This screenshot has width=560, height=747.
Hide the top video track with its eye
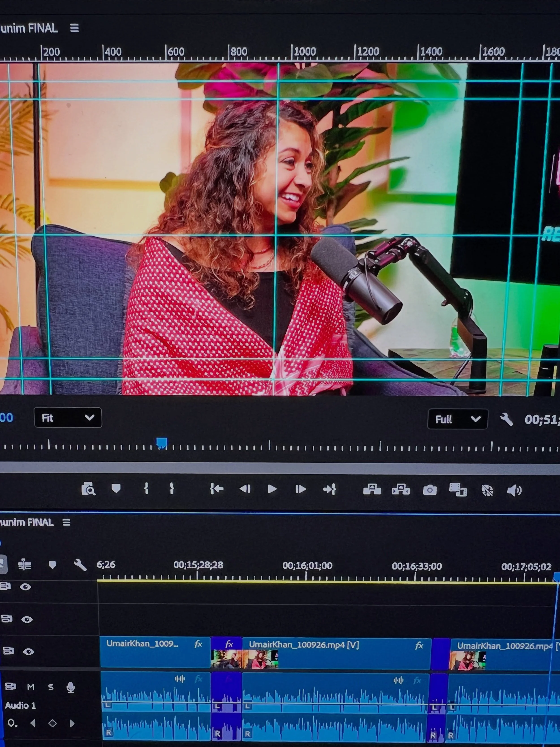click(25, 587)
